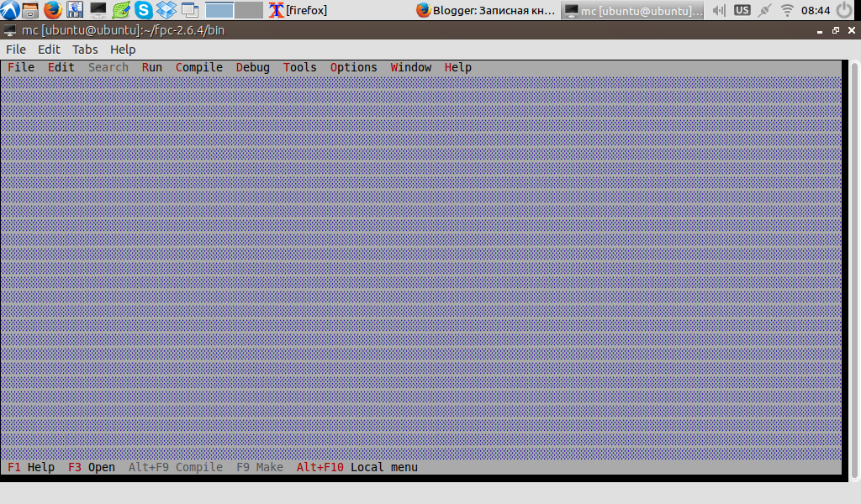Screen dimensions: 861x504
Task: Click the US keyboard layout indicator
Action: (x=742, y=10)
